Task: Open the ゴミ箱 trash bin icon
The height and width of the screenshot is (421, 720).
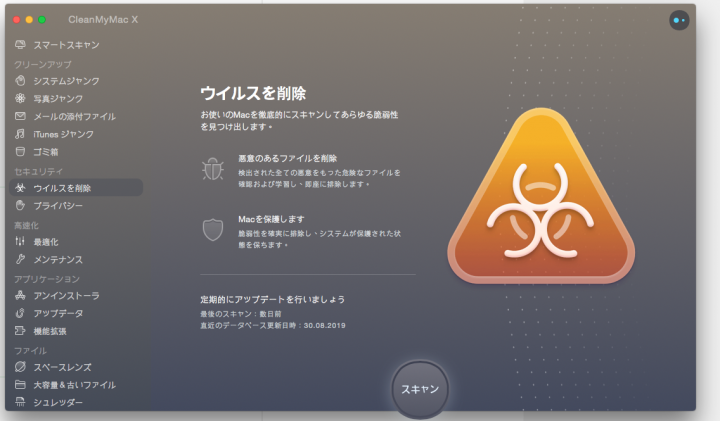Action: 20,152
